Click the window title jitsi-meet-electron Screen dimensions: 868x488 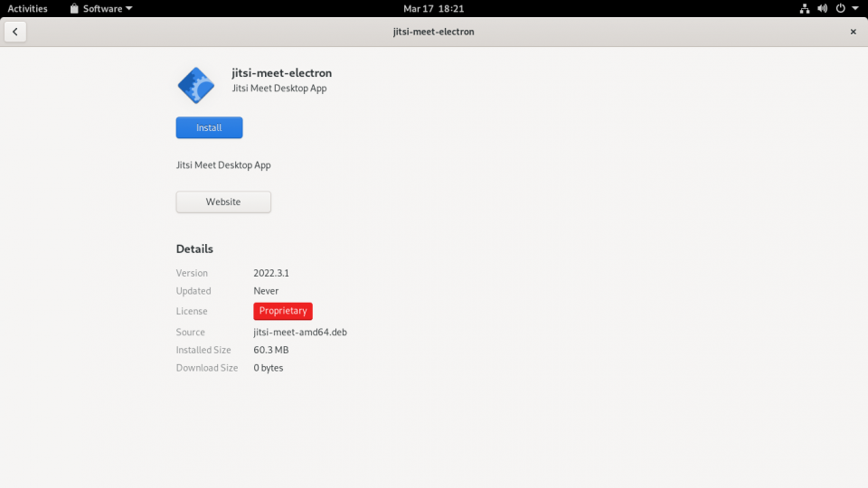coord(433,32)
